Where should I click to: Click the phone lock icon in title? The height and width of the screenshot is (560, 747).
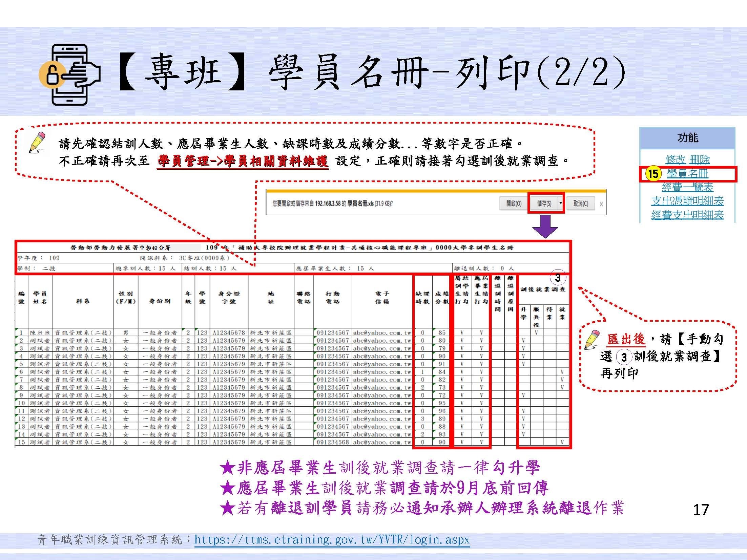[69, 74]
